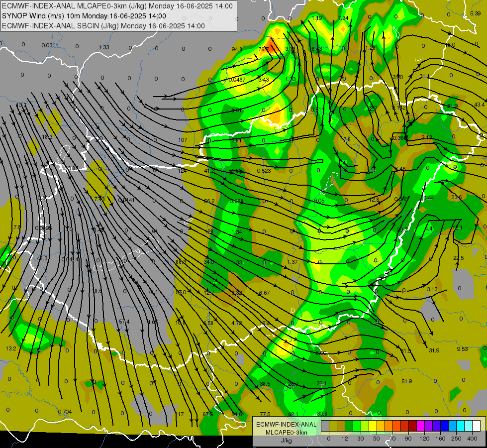Screen dimensions: 487x448
Task: Click the map value '128'
Action: click(209, 231)
